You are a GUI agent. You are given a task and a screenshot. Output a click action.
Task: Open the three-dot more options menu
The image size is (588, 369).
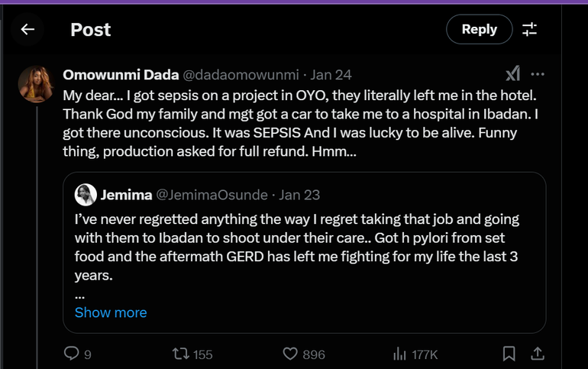point(538,74)
